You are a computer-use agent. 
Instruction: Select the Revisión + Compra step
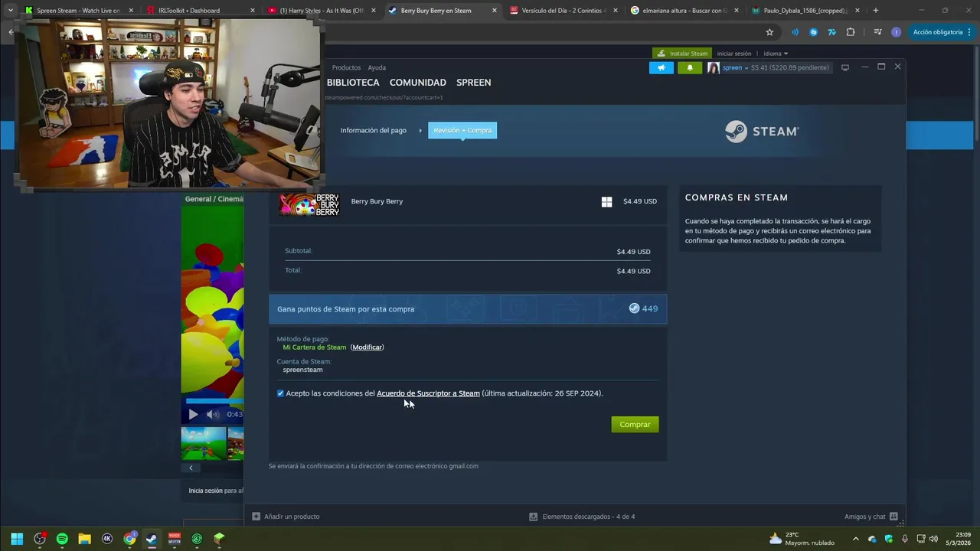click(x=462, y=130)
